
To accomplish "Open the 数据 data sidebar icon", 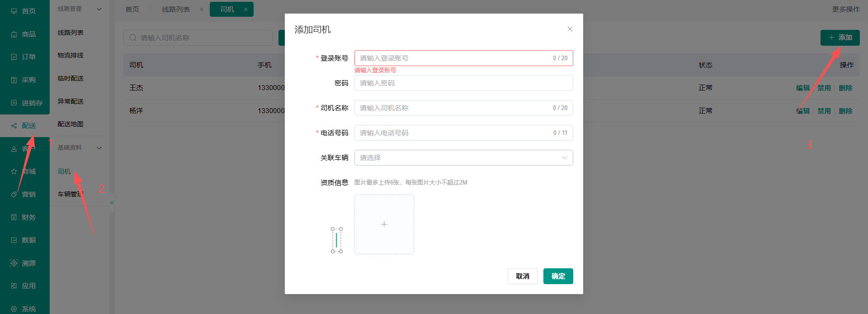I will tap(14, 240).
